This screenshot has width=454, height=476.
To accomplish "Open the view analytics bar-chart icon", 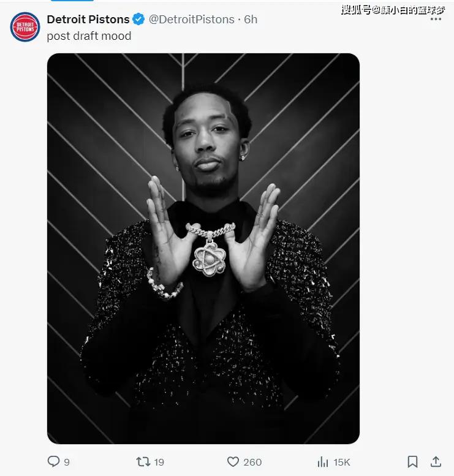I will (322, 461).
